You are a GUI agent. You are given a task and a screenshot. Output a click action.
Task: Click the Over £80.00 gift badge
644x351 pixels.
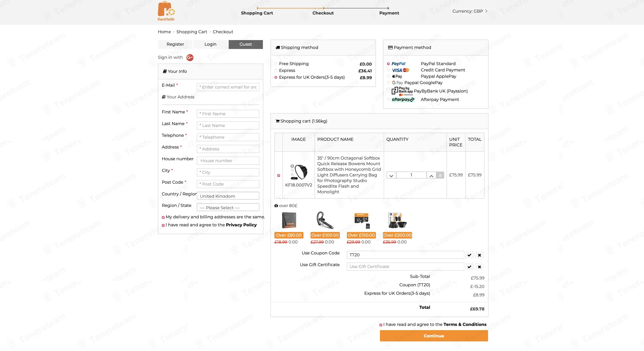point(289,235)
